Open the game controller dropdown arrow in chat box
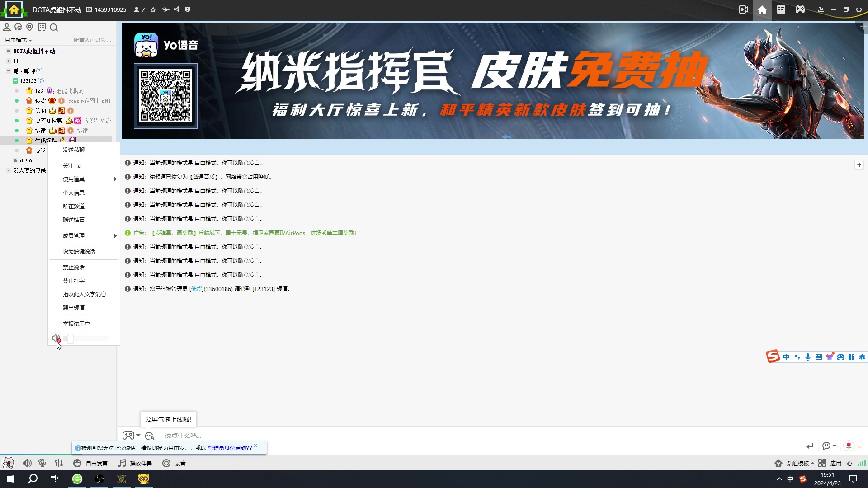Viewport: 868px width, 488px height. [138, 436]
